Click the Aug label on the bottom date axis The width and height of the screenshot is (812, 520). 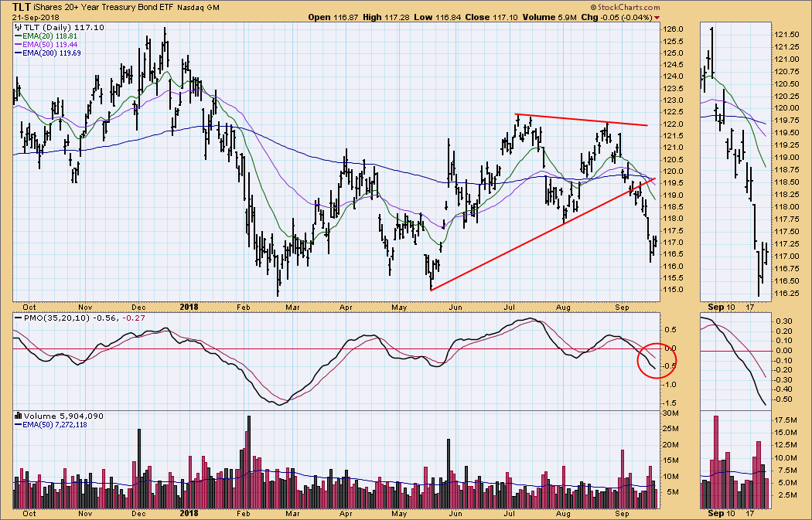564,513
